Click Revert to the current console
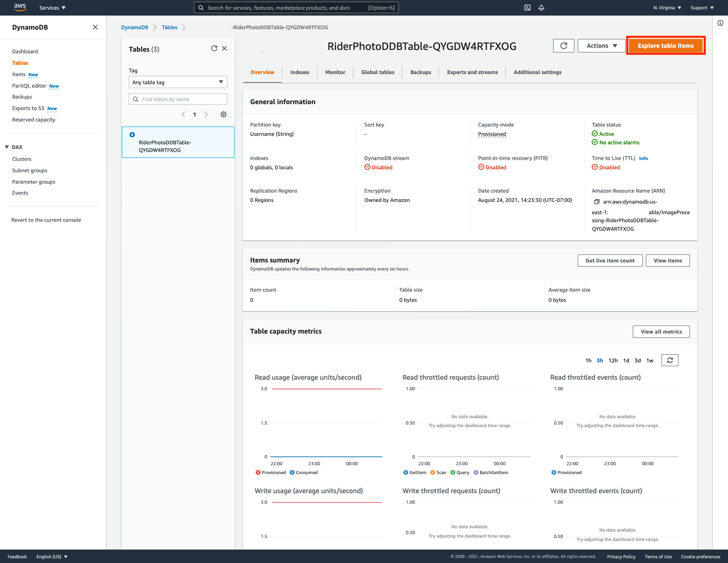Image resolution: width=728 pixels, height=563 pixels. pyautogui.click(x=46, y=220)
